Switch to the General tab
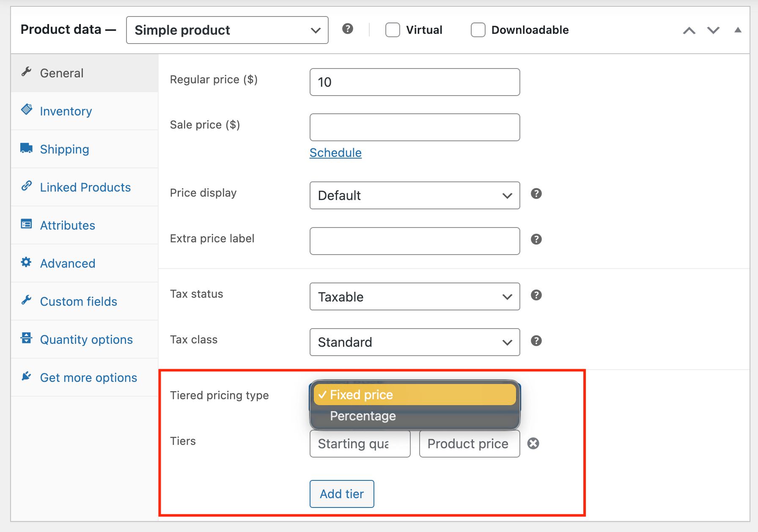 [x=61, y=73]
